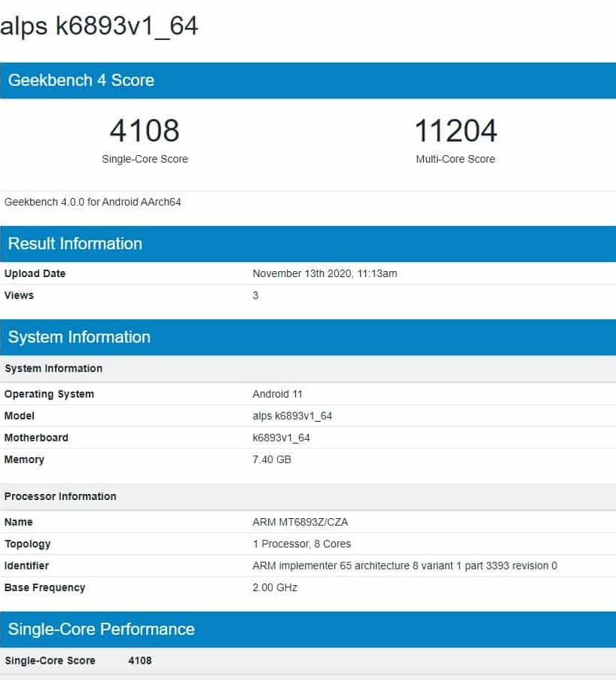Select the "Android 11" value

click(277, 394)
